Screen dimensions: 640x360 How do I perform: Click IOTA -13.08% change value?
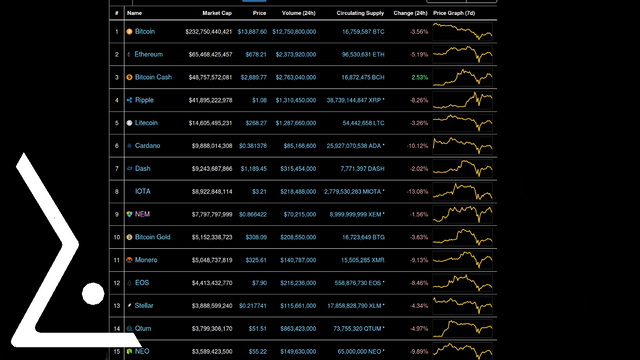point(418,191)
